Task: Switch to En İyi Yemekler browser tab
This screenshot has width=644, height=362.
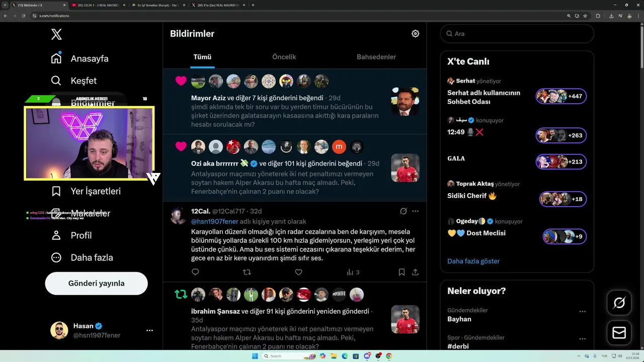Action: coord(158,5)
